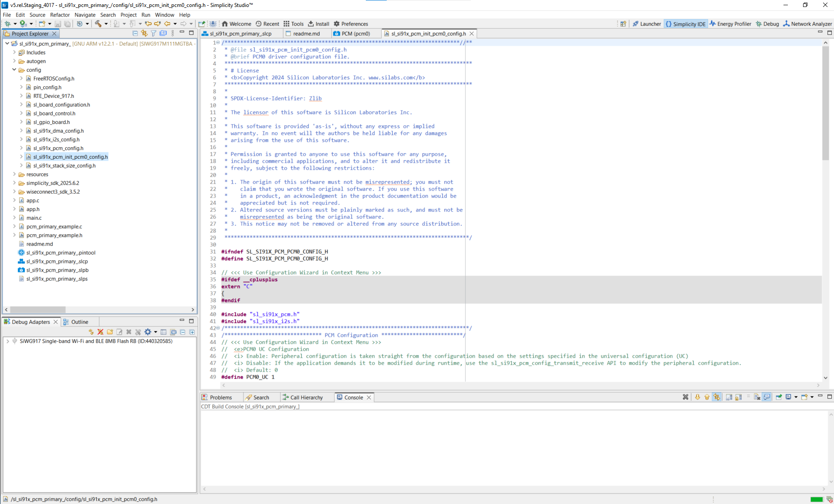Toggle Link with Editor in Project Explorer
834x504 pixels.
tap(144, 34)
